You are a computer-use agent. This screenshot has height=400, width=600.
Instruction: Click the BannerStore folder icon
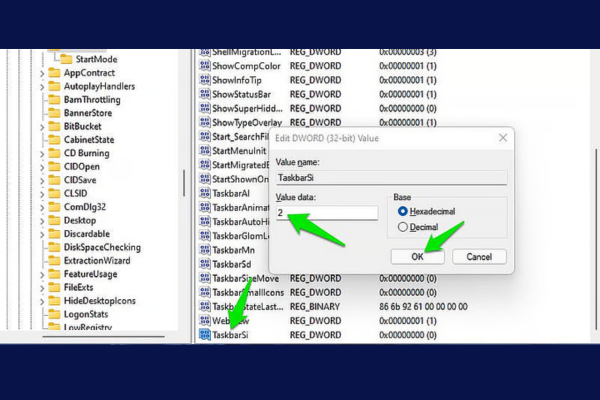pyautogui.click(x=54, y=113)
